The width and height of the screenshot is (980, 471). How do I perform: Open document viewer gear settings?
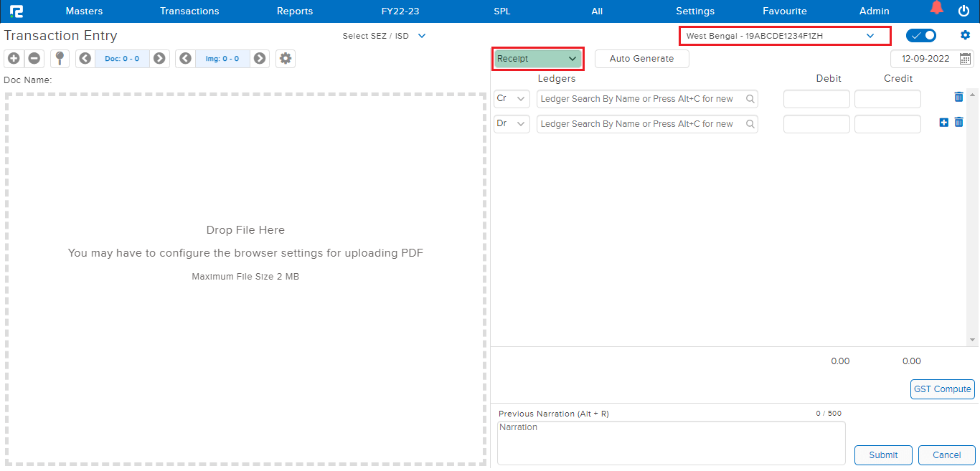point(286,59)
